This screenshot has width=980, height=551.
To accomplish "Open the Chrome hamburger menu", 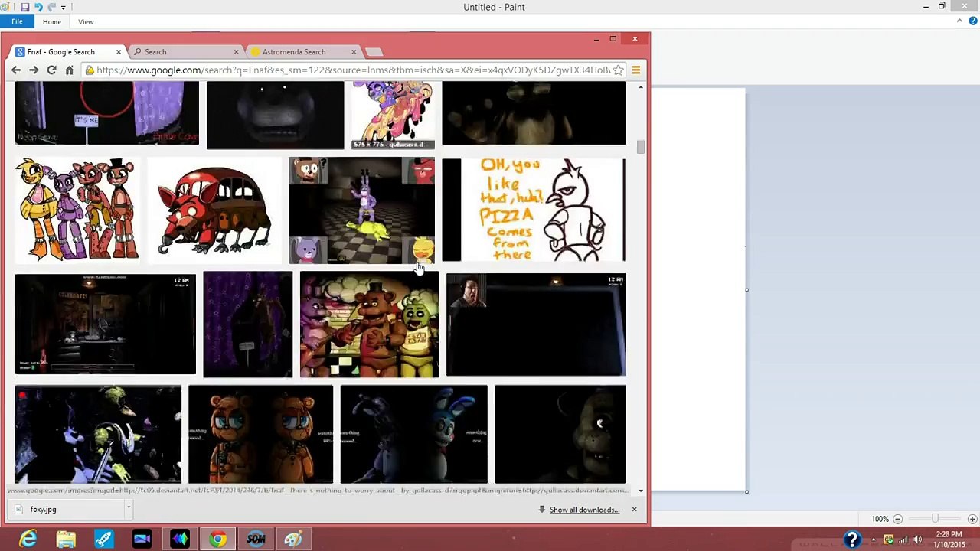I will click(635, 70).
